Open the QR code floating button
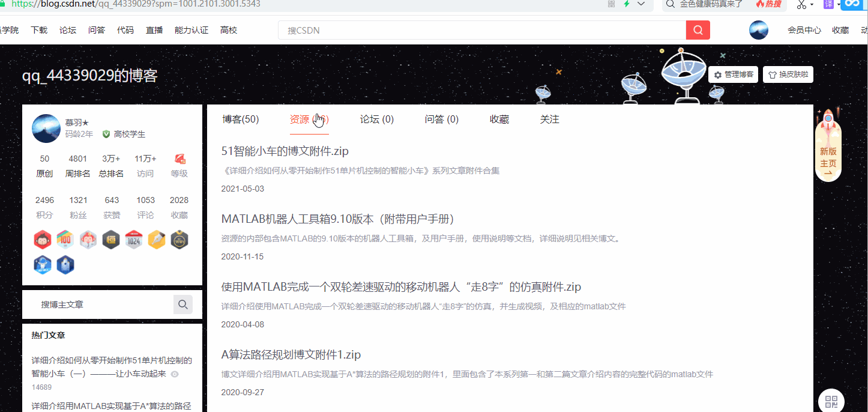 click(831, 401)
